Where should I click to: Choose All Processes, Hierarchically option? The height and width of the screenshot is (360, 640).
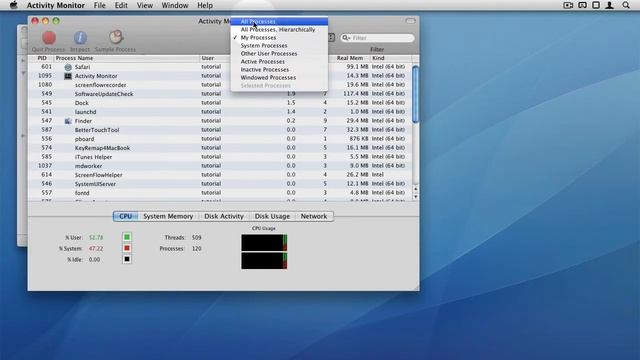tap(279, 30)
